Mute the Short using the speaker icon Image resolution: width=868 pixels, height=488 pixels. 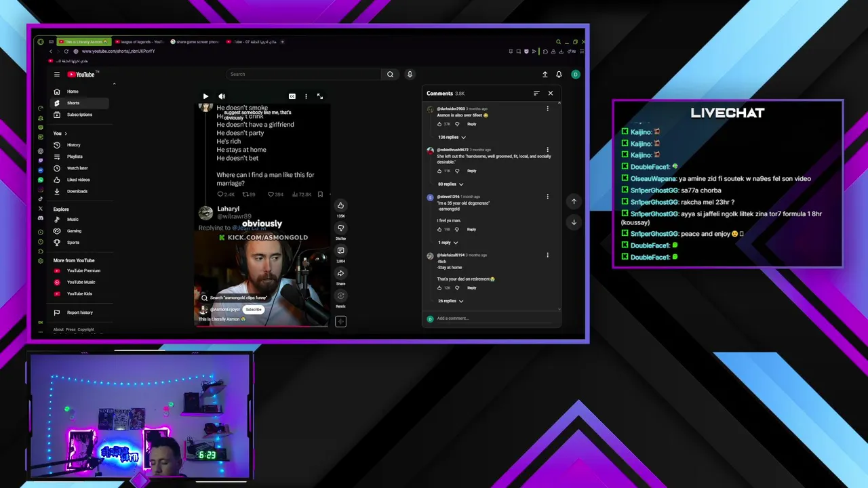[222, 96]
